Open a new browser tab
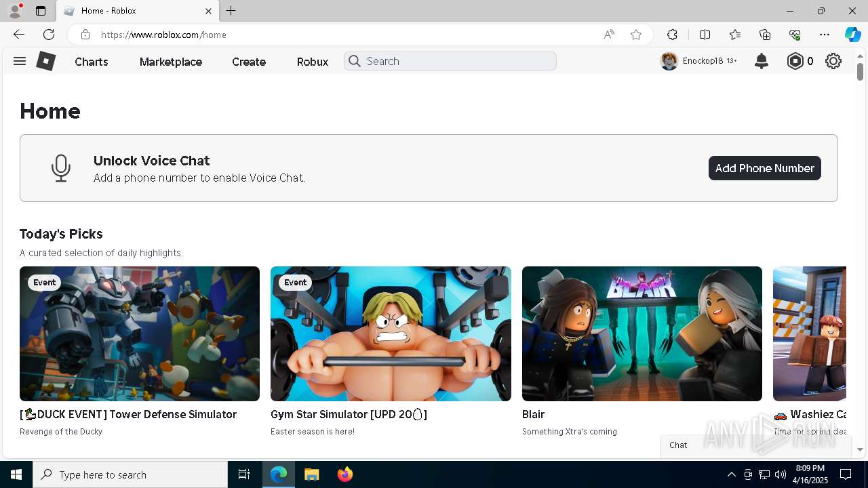 (231, 11)
